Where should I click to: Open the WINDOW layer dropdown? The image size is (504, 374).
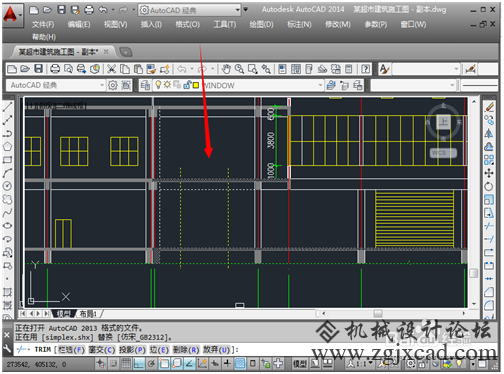click(x=238, y=85)
